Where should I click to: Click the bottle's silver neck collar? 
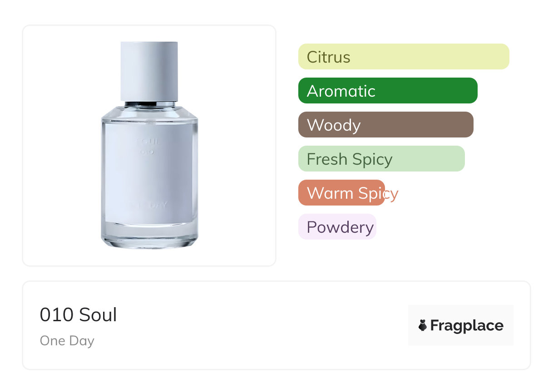click(149, 104)
